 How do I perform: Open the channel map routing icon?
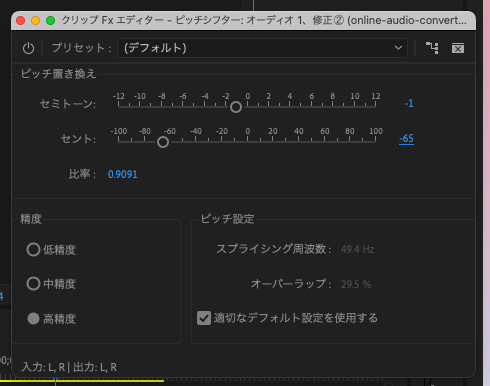[x=432, y=48]
